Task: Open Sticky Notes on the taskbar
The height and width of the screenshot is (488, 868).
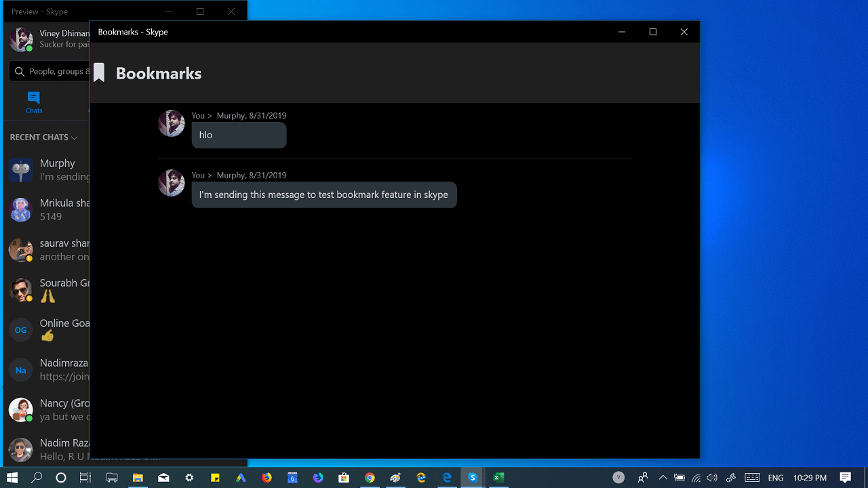Action: click(215, 478)
